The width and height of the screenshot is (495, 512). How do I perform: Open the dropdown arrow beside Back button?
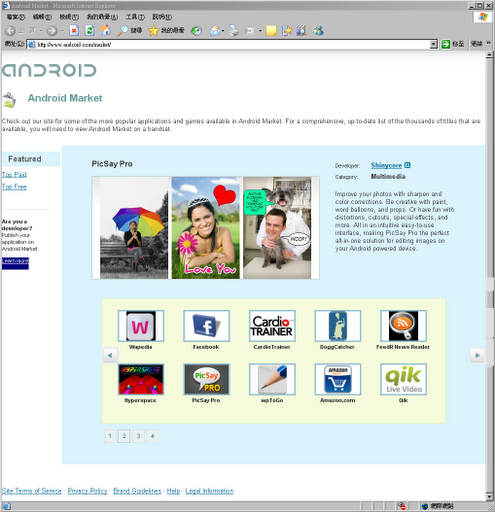click(x=41, y=31)
